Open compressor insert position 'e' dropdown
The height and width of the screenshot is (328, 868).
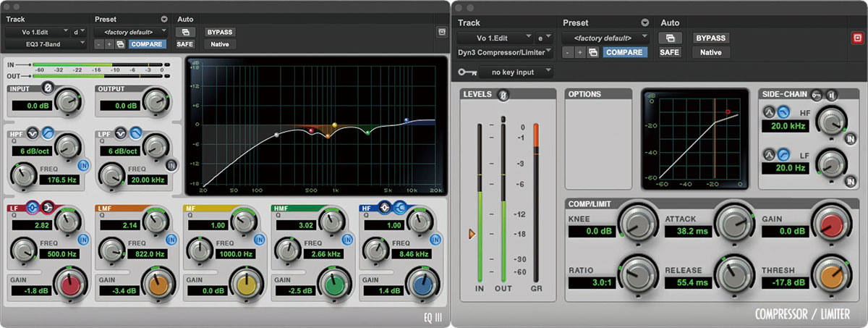pyautogui.click(x=545, y=38)
